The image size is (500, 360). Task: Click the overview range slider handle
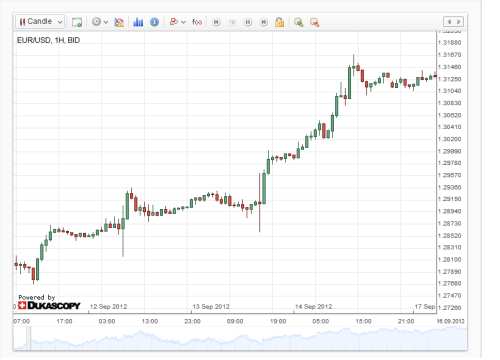click(29, 338)
